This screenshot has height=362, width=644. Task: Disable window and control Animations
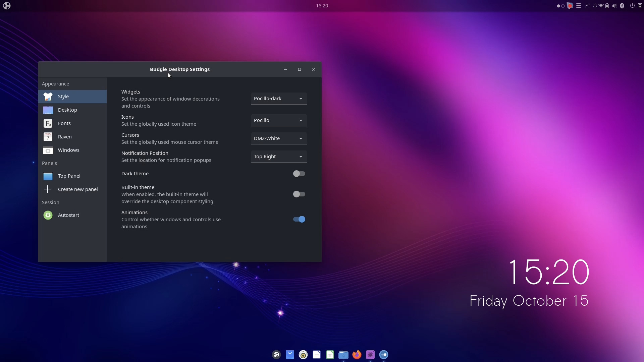[x=299, y=219]
